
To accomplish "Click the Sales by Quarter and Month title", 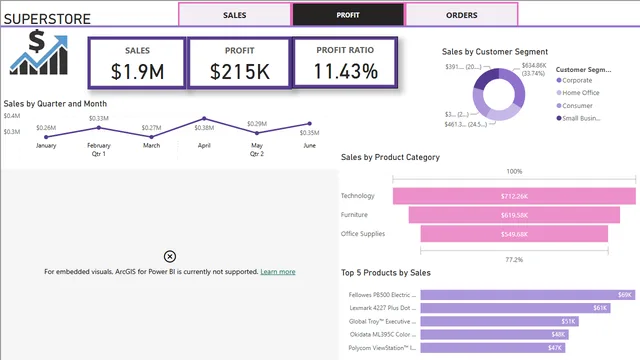I will coord(55,104).
